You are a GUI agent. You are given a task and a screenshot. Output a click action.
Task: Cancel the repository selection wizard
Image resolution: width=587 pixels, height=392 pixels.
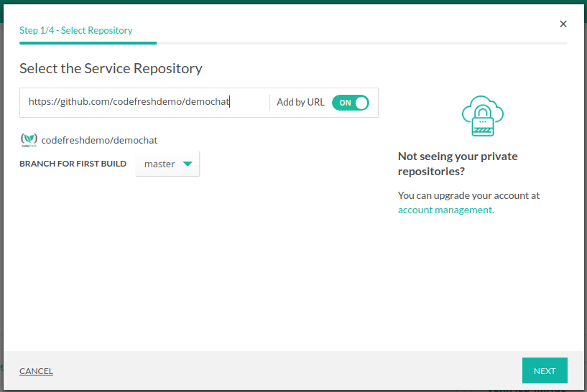click(37, 371)
